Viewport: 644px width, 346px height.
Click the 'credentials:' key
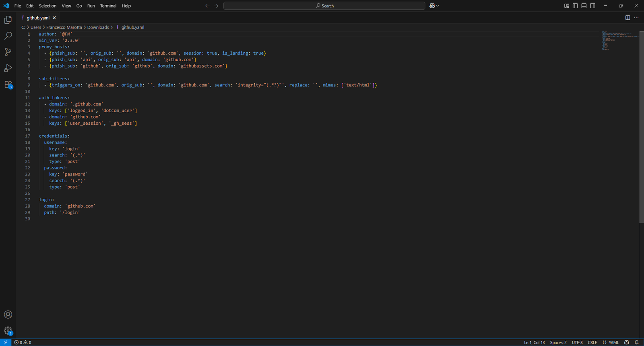[54, 136]
